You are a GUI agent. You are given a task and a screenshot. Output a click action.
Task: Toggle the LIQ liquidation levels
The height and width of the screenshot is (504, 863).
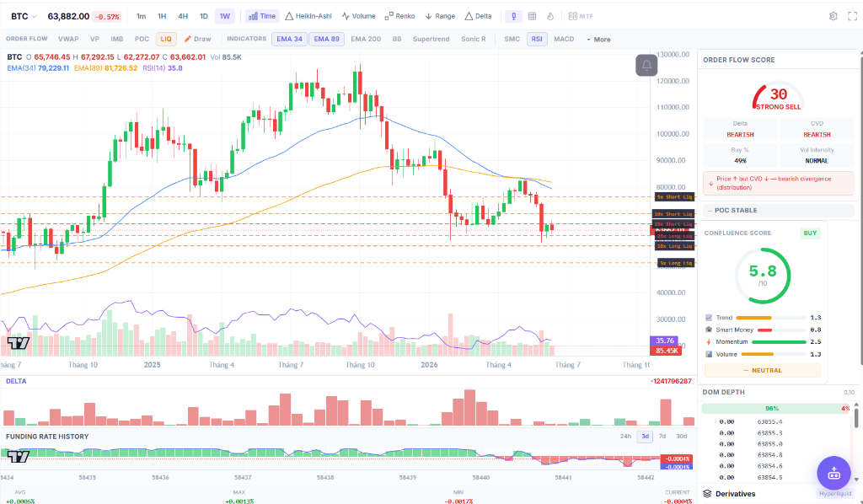[x=166, y=39]
